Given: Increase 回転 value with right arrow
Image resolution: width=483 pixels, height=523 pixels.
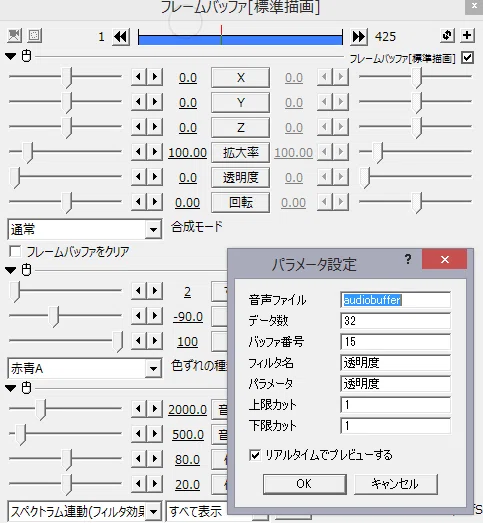Looking at the screenshot, I should 155,202.
